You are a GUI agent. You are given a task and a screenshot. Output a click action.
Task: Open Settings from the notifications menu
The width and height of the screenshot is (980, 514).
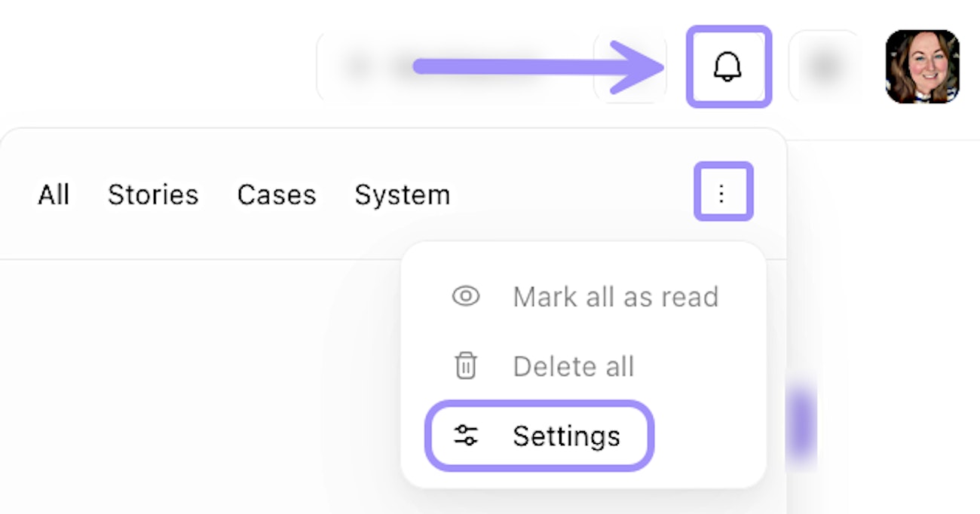point(566,436)
